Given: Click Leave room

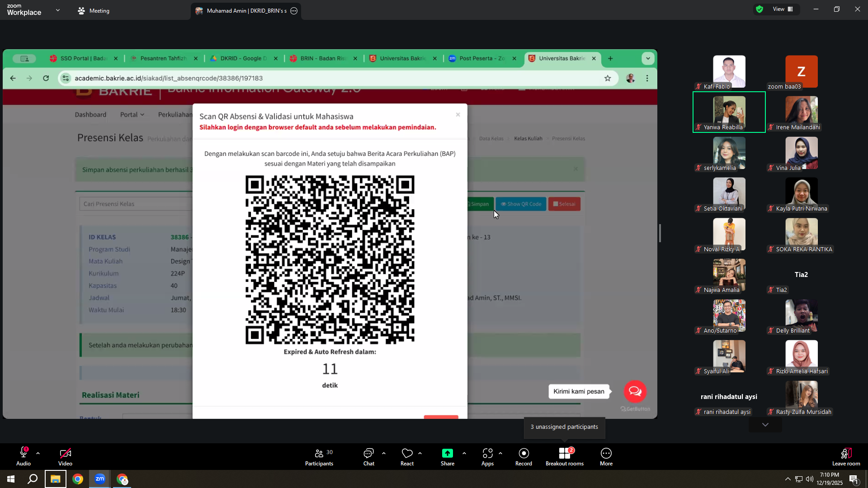Looking at the screenshot, I should click(846, 456).
